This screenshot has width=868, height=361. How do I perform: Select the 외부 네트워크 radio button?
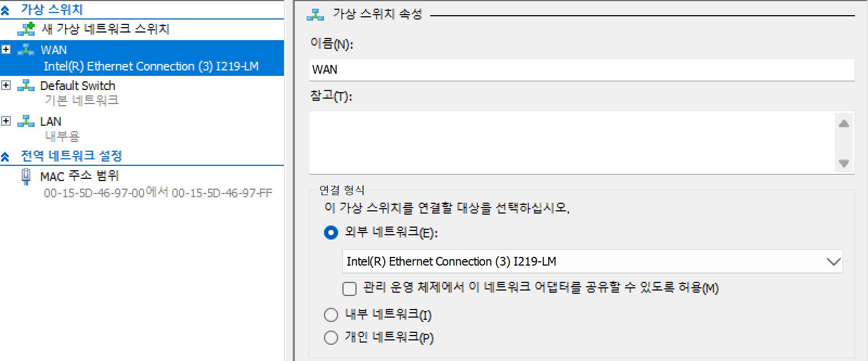pyautogui.click(x=331, y=233)
